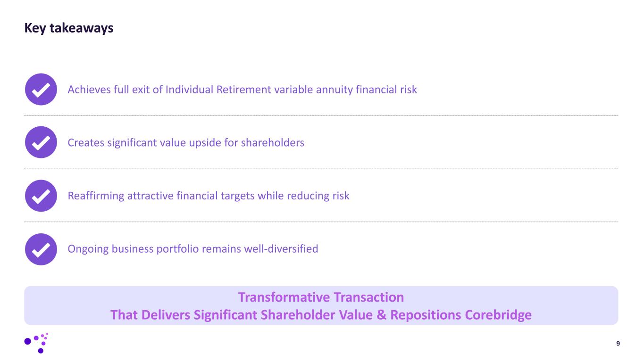
Task: Click the slide page number 9
Action: click(618, 344)
